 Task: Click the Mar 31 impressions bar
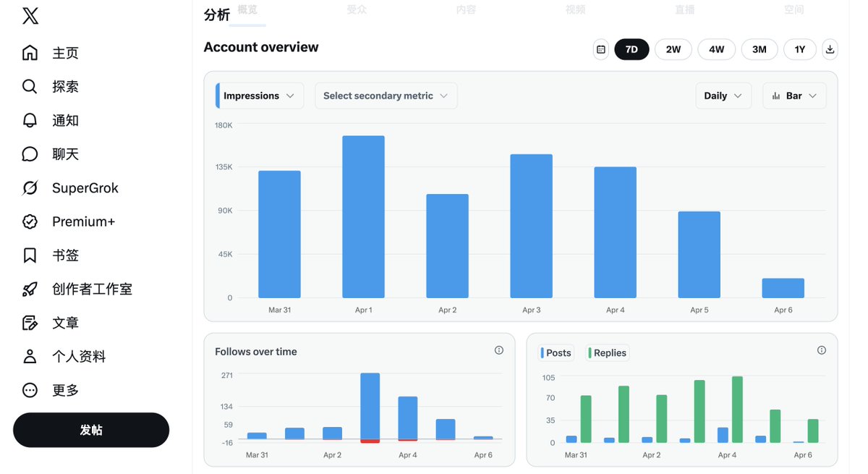[x=279, y=234]
